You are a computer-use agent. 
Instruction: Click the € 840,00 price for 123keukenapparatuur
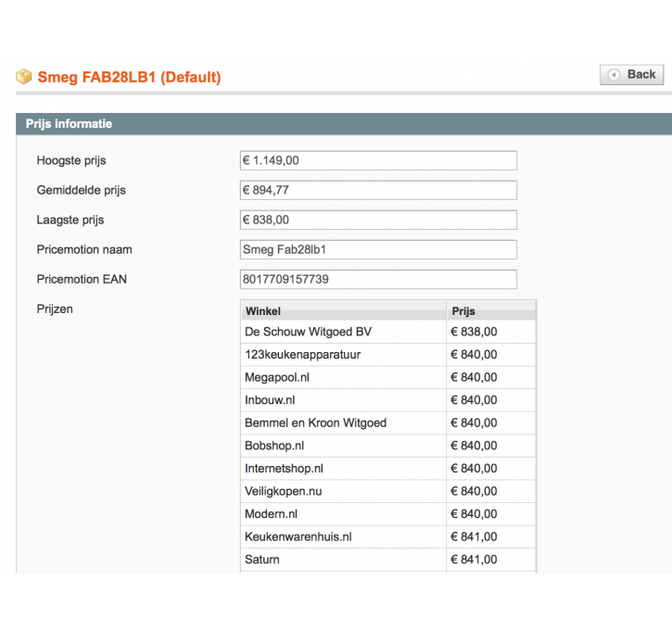click(x=474, y=355)
